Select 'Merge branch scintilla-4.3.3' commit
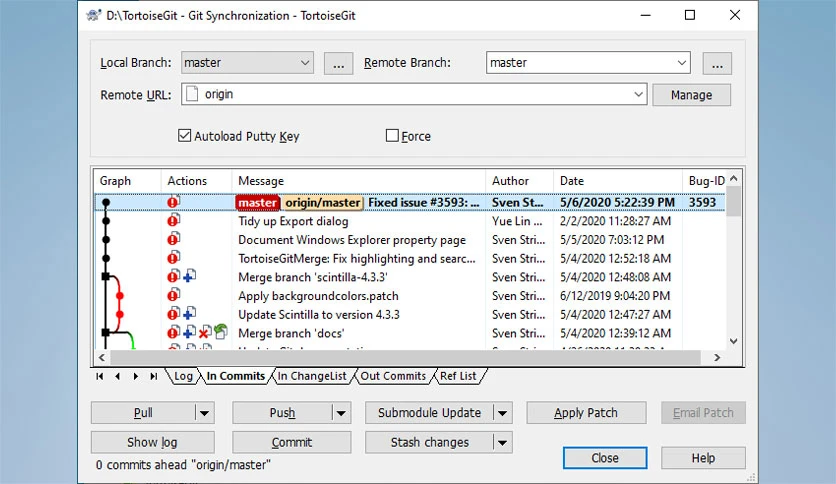This screenshot has height=484, width=836. tap(409, 277)
